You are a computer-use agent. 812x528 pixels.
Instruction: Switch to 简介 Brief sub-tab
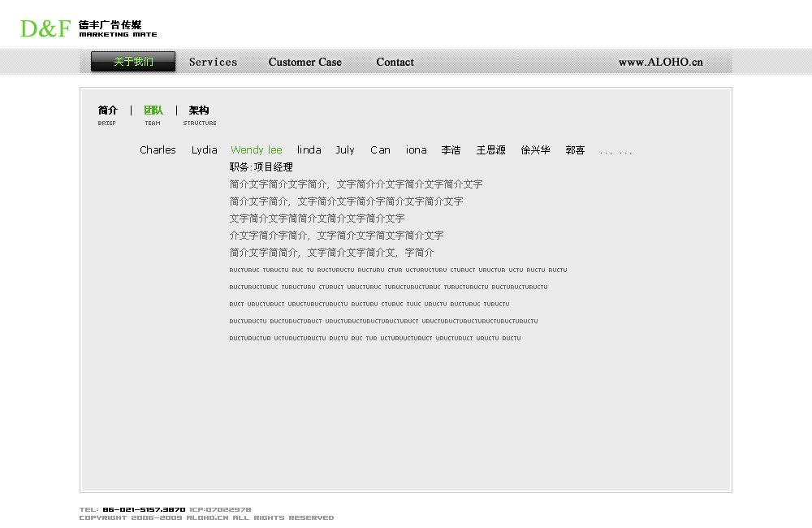108,115
